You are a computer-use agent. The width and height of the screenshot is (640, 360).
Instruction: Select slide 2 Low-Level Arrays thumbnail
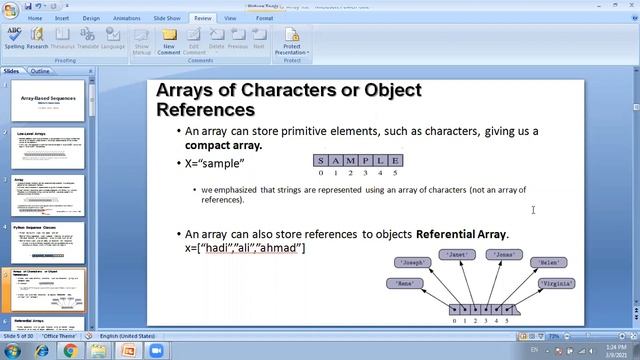coord(48,148)
